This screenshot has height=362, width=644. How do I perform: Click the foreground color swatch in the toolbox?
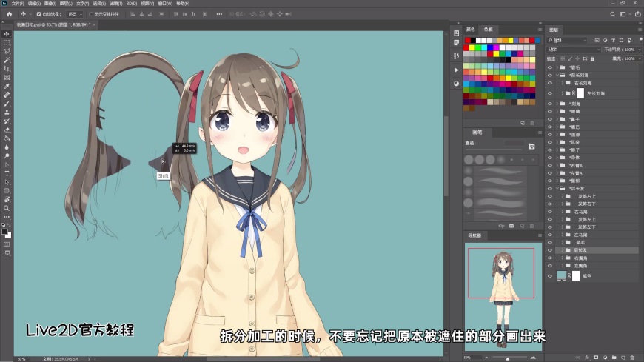click(x=5, y=232)
